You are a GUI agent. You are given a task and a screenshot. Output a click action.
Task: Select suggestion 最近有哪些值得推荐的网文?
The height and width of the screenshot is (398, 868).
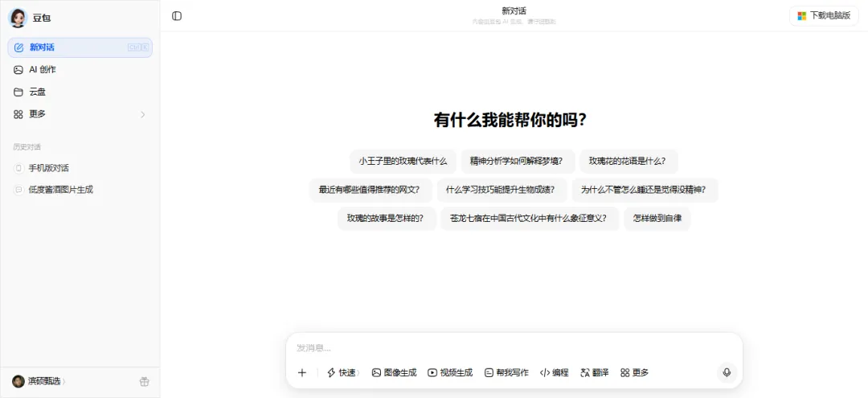point(369,190)
